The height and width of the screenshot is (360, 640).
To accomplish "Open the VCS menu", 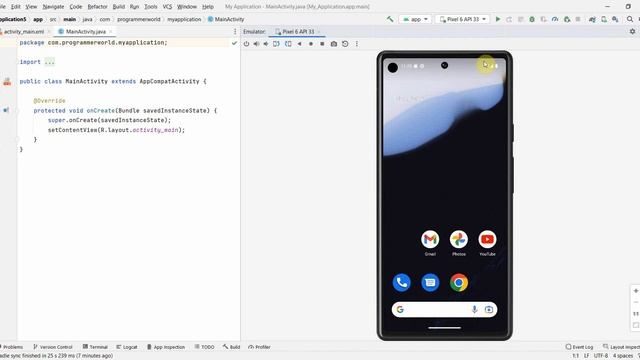I will pos(167,7).
